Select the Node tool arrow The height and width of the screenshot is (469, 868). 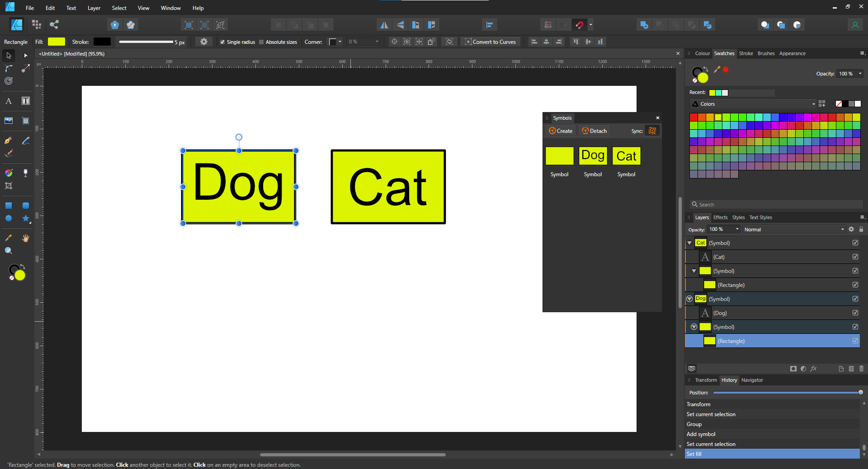pyautogui.click(x=26, y=56)
